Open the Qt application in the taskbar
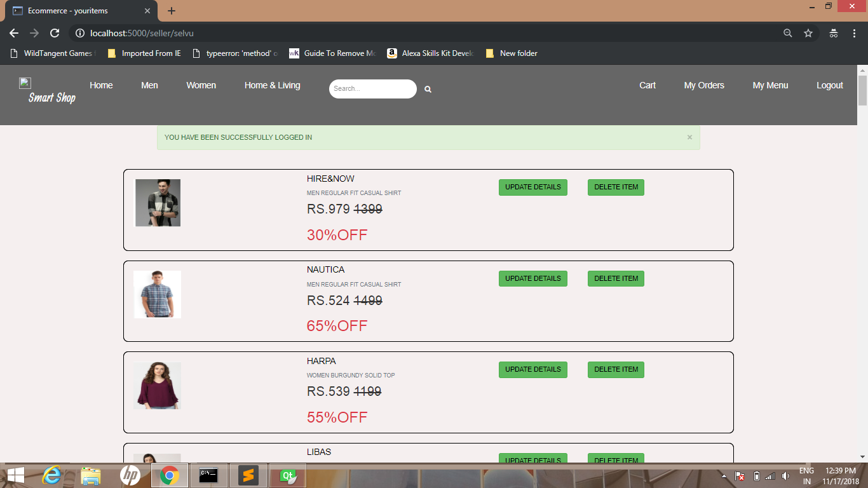Image resolution: width=868 pixels, height=488 pixels. pos(287,475)
